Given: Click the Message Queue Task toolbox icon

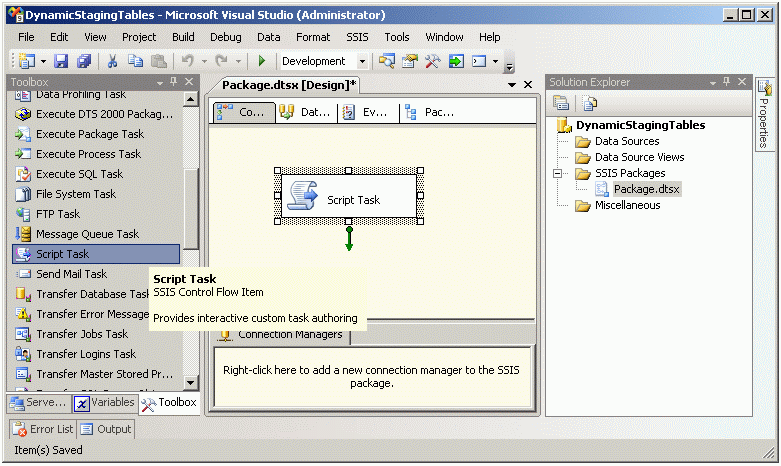Looking at the screenshot, I should (23, 234).
